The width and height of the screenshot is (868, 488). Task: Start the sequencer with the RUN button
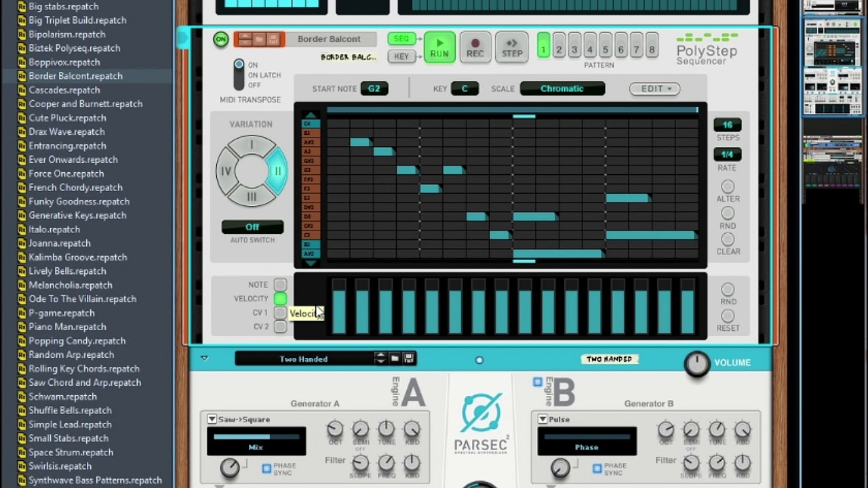[x=439, y=47]
